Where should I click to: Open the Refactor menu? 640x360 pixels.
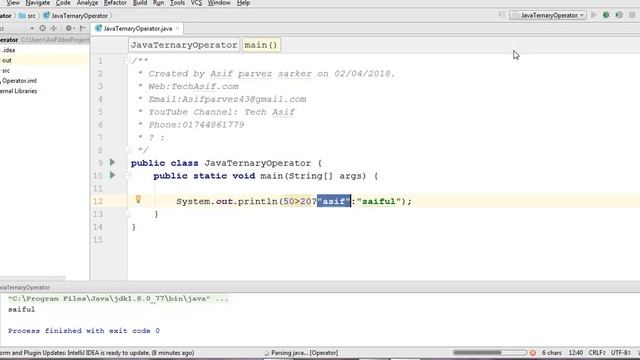click(115, 3)
